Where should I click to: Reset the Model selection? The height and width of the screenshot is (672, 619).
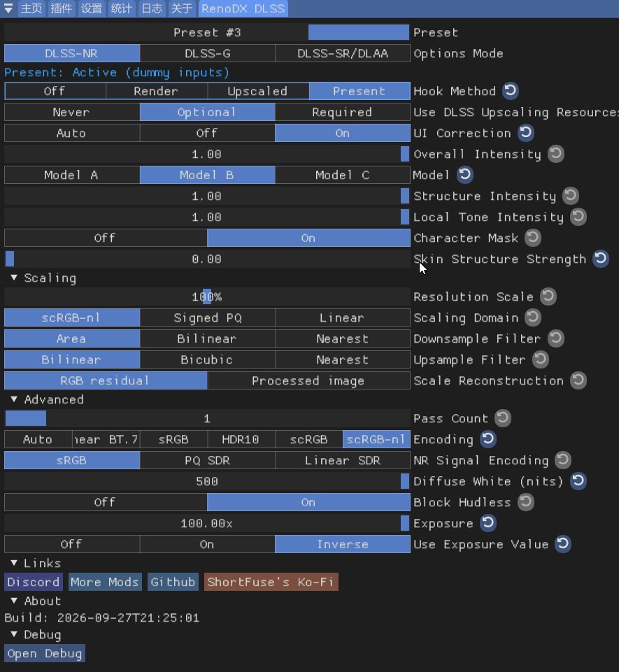(x=464, y=175)
